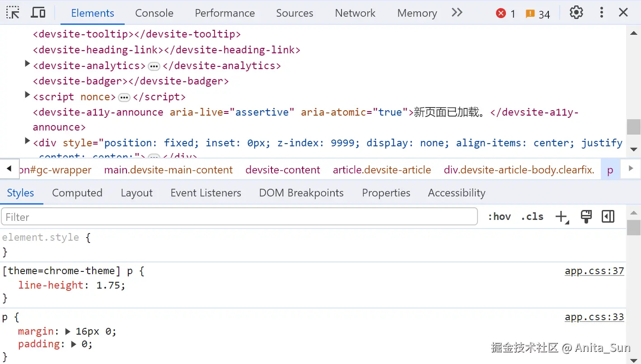Expand the margin shorthand property
Image resolution: width=641 pixels, height=364 pixels.
click(x=68, y=331)
